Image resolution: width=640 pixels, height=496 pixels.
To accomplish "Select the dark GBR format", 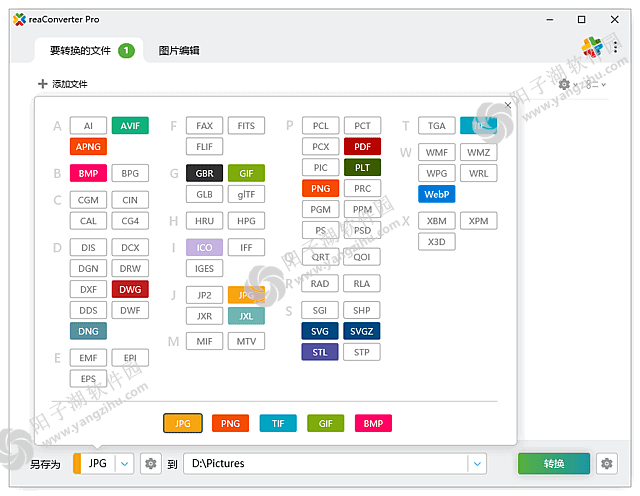I will [x=204, y=173].
